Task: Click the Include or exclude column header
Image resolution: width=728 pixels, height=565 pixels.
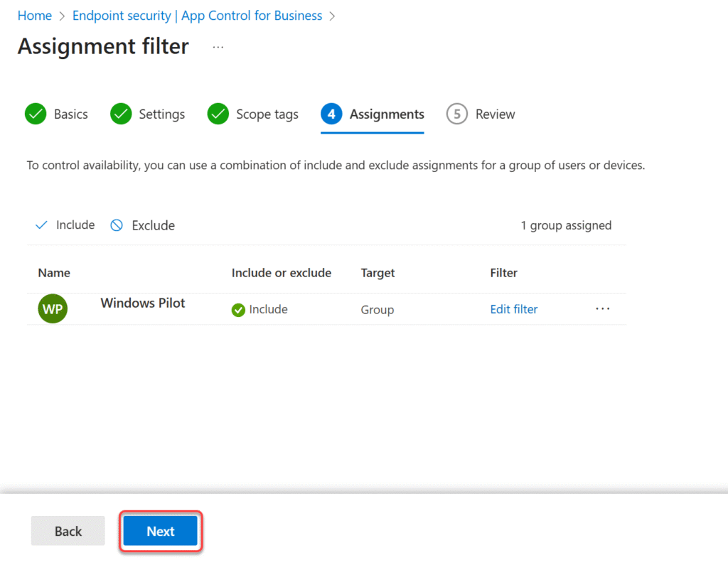Action: click(x=282, y=273)
